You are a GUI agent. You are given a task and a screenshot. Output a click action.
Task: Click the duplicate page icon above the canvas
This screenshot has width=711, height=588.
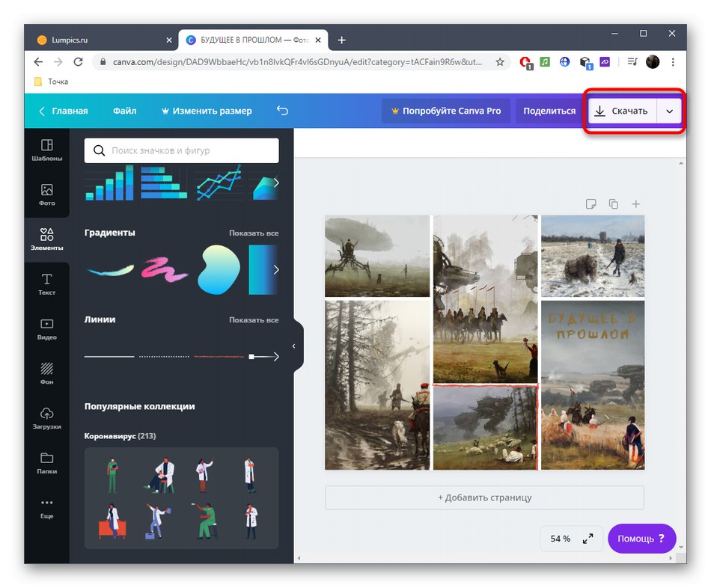[x=614, y=204]
